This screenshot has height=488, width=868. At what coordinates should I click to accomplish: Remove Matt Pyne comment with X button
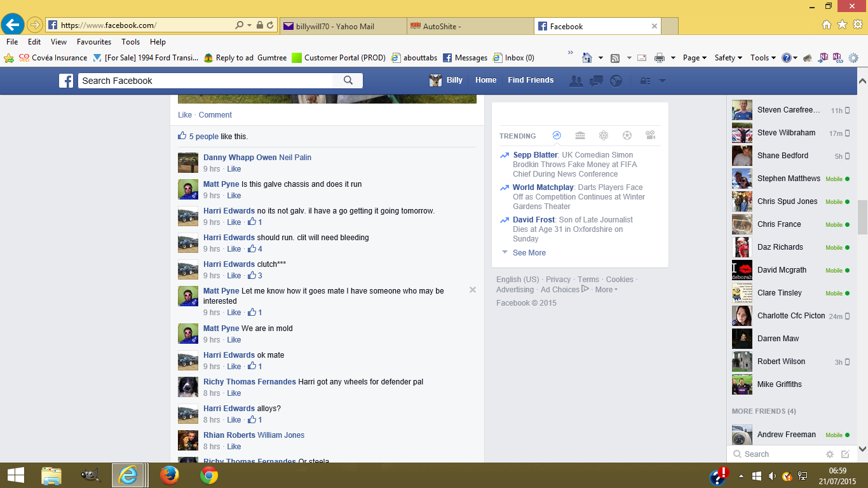[x=473, y=290]
